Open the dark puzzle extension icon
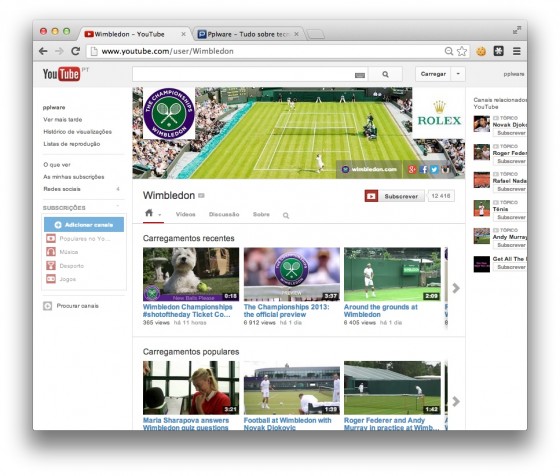The height and width of the screenshot is (476, 560). click(x=499, y=51)
